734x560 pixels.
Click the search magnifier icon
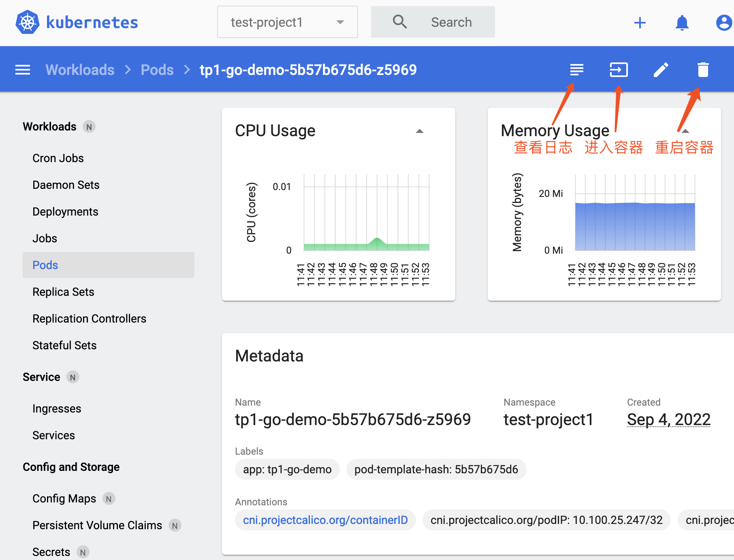pos(399,21)
